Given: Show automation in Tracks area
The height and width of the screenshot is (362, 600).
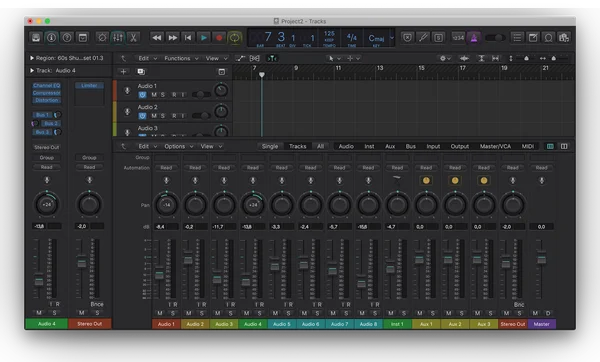Looking at the screenshot, I should pos(240,58).
